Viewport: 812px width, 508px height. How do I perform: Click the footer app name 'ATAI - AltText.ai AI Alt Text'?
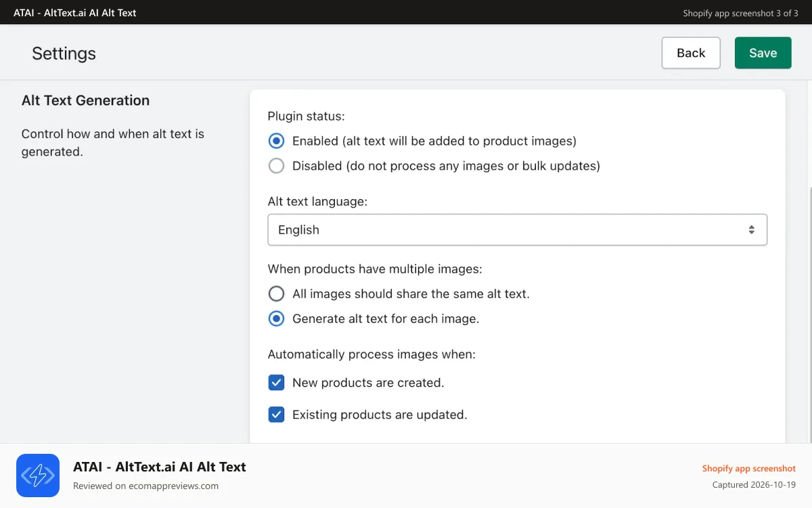tap(160, 467)
